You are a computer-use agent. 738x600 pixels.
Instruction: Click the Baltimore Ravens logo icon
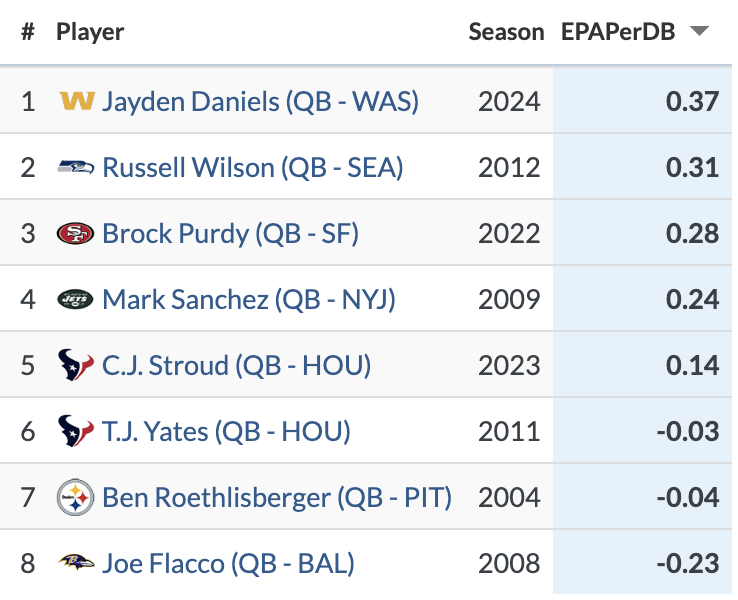point(77,563)
